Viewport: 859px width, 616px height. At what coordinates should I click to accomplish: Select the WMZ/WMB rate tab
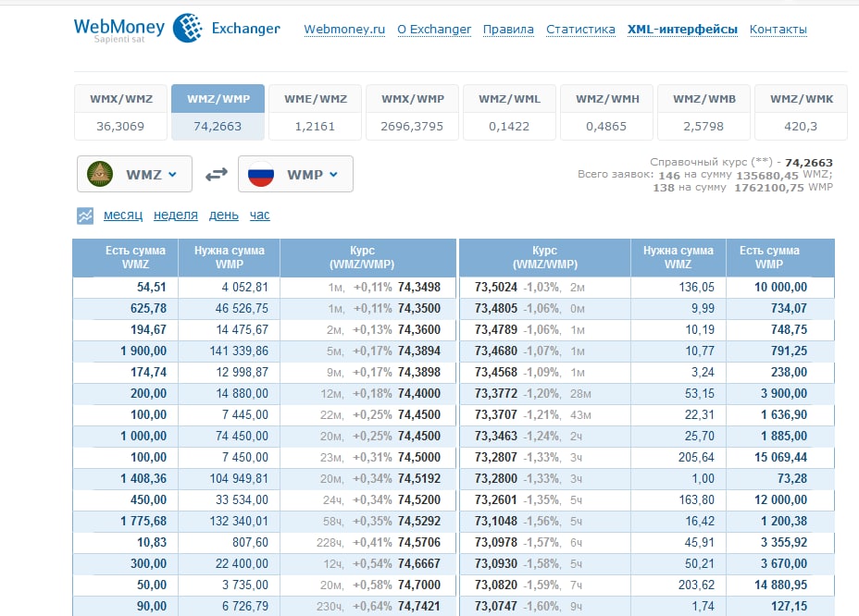coord(704,112)
